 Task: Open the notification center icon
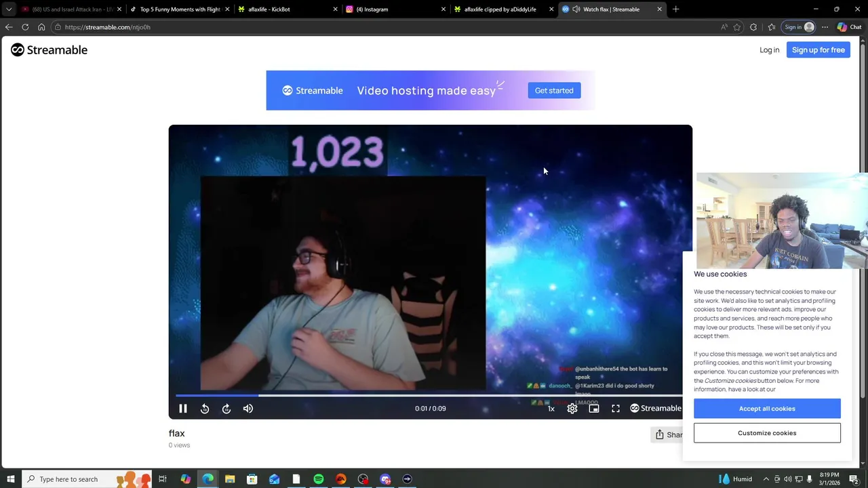854,479
